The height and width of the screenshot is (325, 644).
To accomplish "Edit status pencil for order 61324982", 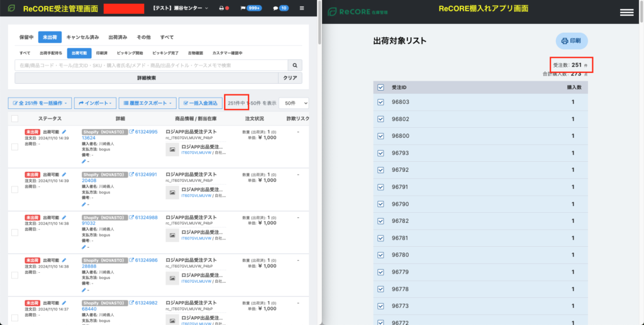I will click(x=64, y=303).
